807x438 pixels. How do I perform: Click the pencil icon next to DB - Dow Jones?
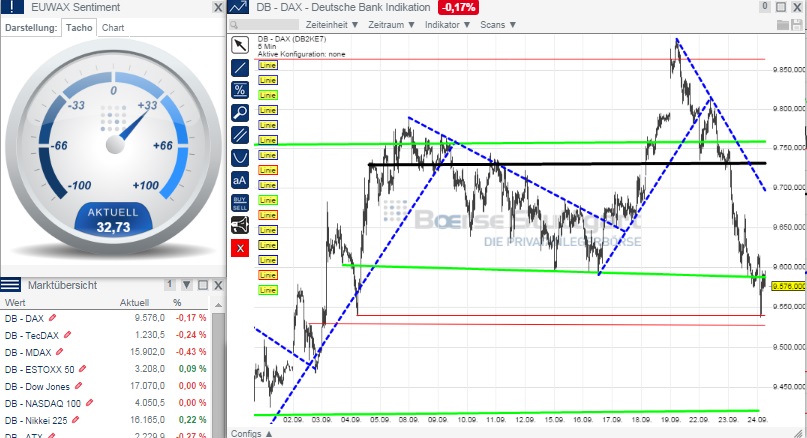pyautogui.click(x=78, y=386)
